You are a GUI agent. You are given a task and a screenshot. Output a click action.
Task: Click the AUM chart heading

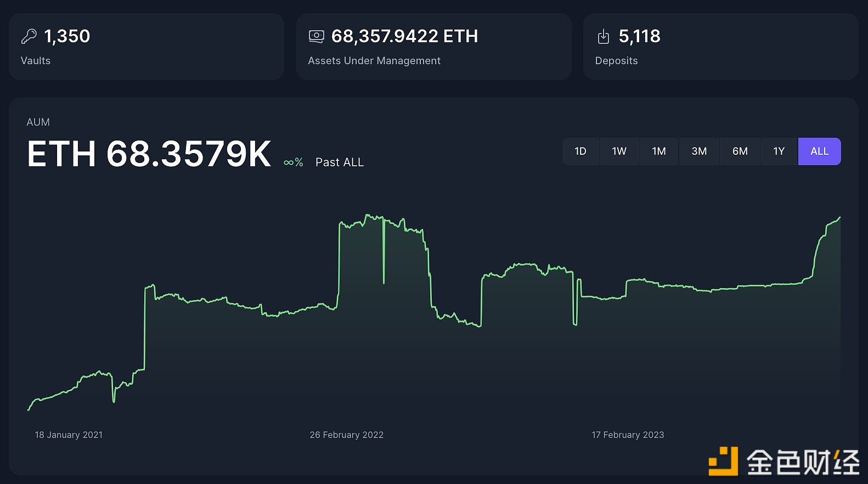point(38,122)
